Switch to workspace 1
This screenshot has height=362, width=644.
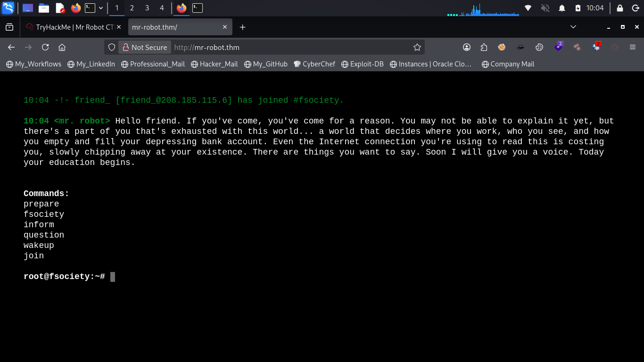pyautogui.click(x=117, y=8)
